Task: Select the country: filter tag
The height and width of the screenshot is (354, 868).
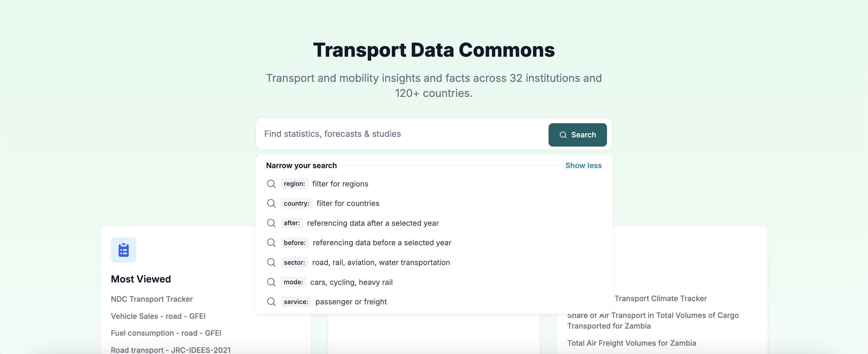Action: (x=296, y=203)
